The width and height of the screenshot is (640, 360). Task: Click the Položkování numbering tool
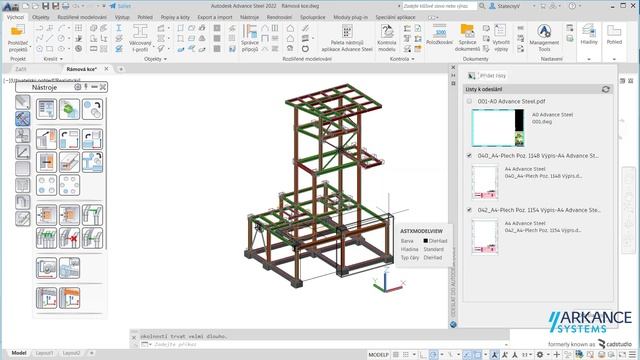[439, 34]
